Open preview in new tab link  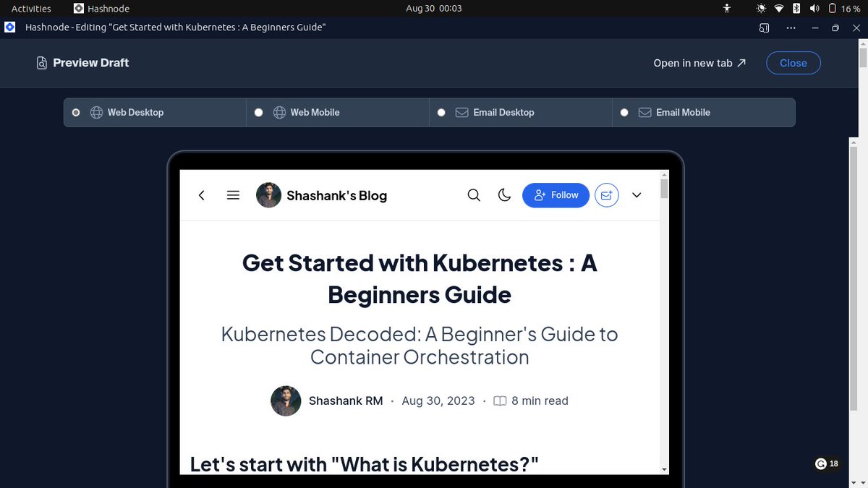(699, 63)
